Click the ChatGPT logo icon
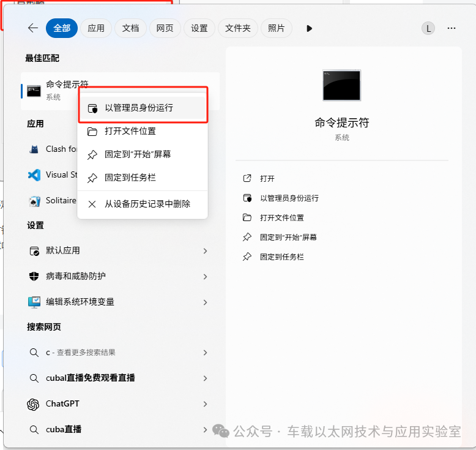The image size is (476, 450). 33,404
